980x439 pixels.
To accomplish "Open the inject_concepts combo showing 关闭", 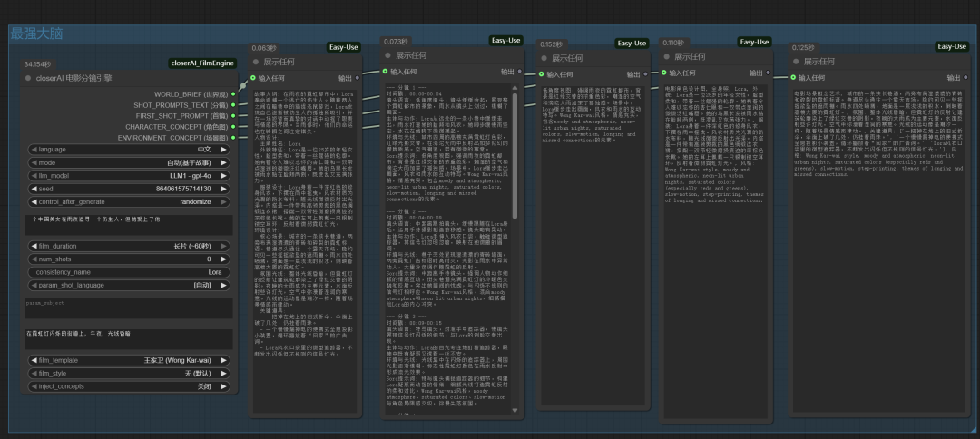I will (x=129, y=386).
